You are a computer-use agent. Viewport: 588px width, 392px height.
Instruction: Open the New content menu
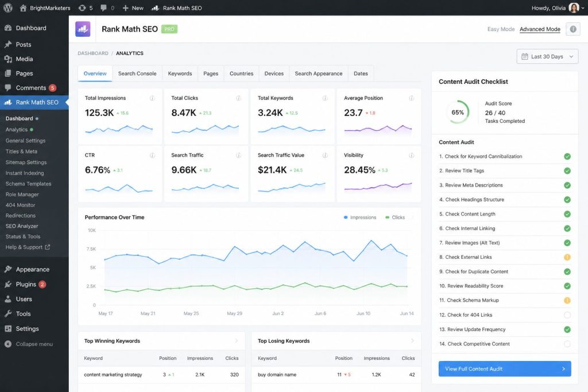pos(133,8)
